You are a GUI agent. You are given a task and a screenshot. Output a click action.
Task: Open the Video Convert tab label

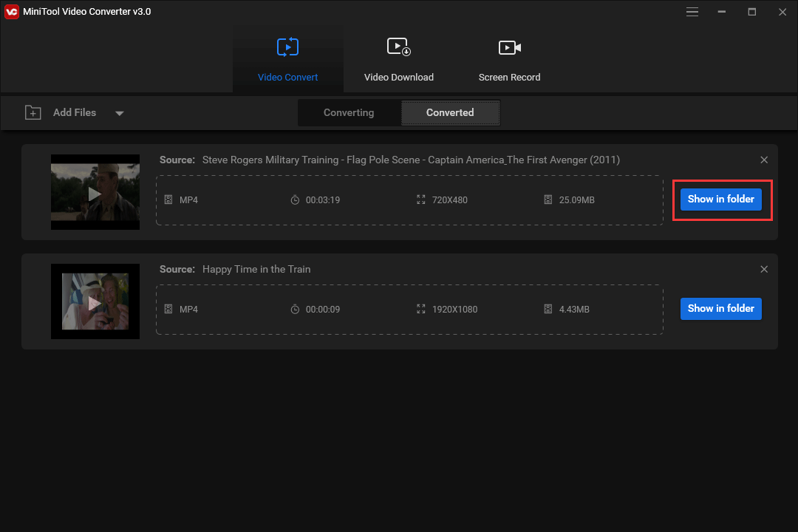click(x=287, y=78)
